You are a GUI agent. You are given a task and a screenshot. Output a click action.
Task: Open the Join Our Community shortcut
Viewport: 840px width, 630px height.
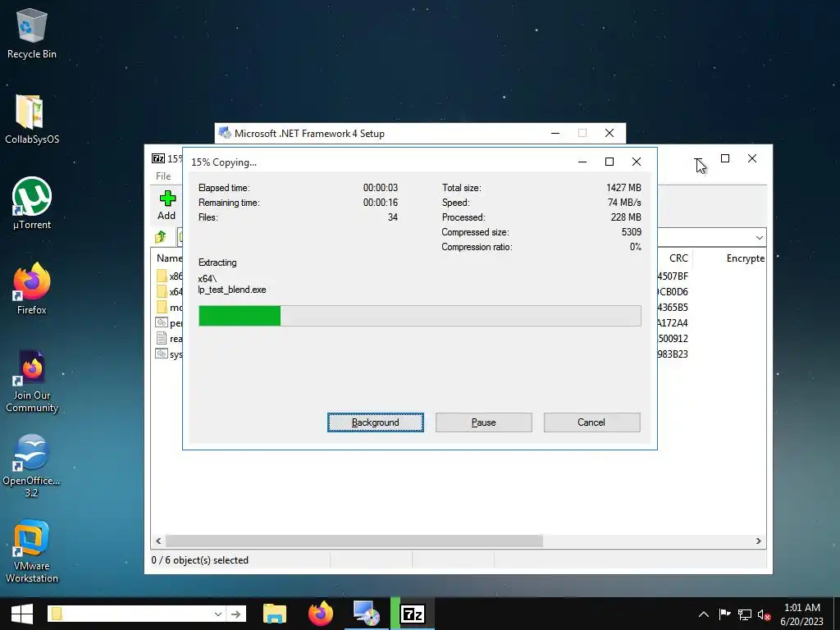32,381
